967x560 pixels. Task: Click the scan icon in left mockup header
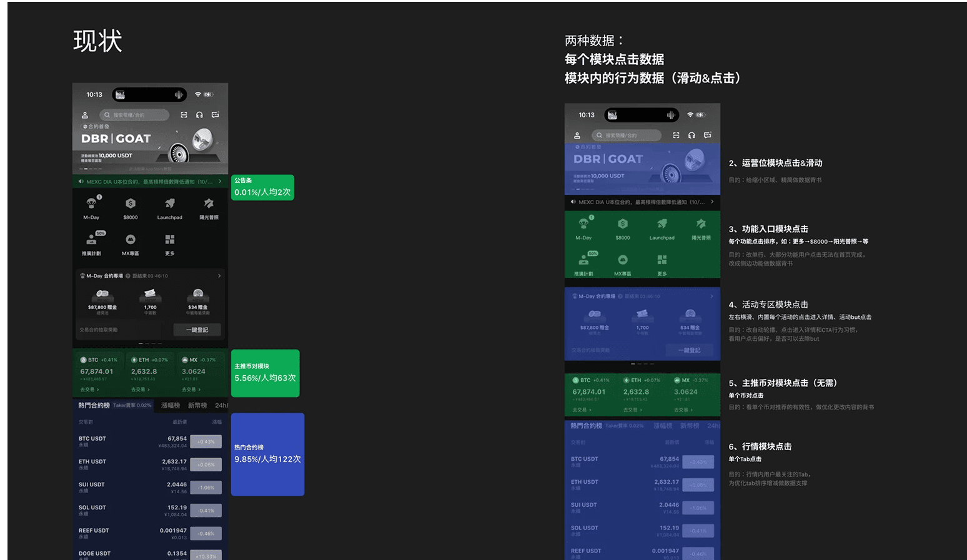184,115
